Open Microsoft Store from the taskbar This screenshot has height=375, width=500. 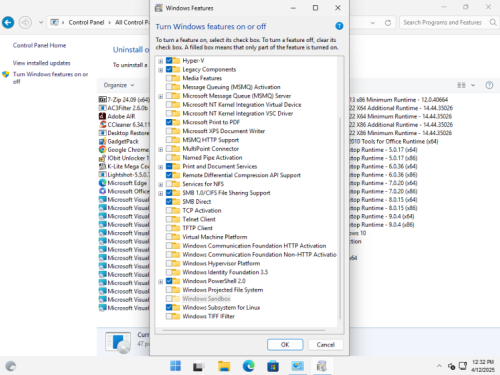coord(273,366)
